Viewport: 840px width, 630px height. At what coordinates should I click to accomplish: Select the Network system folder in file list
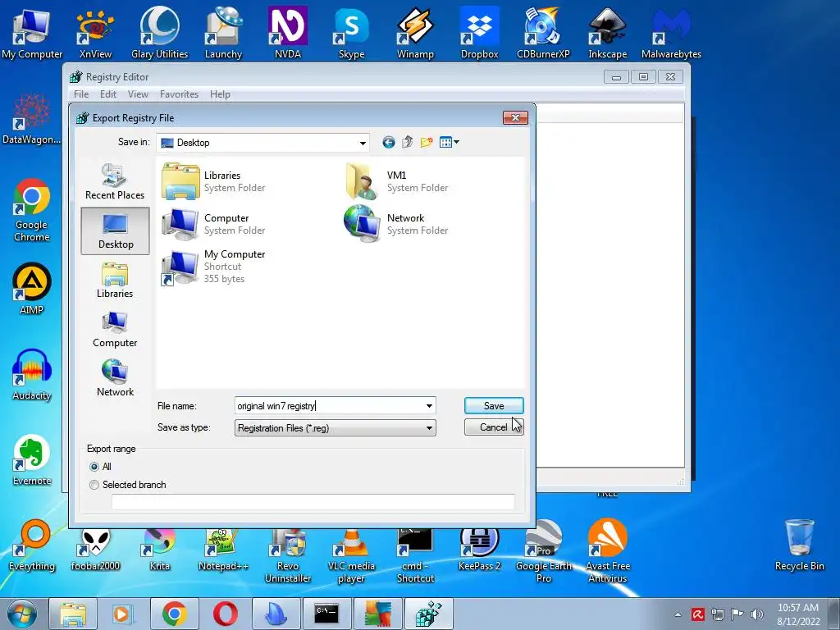pyautogui.click(x=396, y=224)
